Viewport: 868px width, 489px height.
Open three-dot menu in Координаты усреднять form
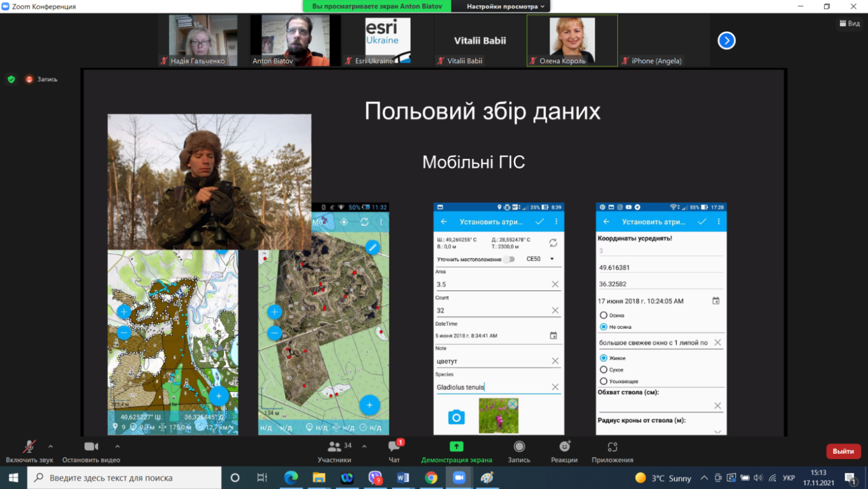point(719,222)
